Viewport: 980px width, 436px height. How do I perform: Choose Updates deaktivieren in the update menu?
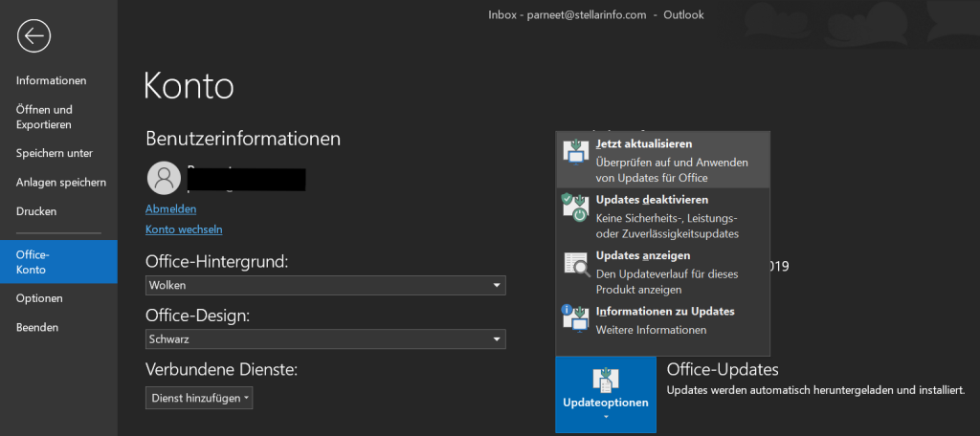[663, 216]
